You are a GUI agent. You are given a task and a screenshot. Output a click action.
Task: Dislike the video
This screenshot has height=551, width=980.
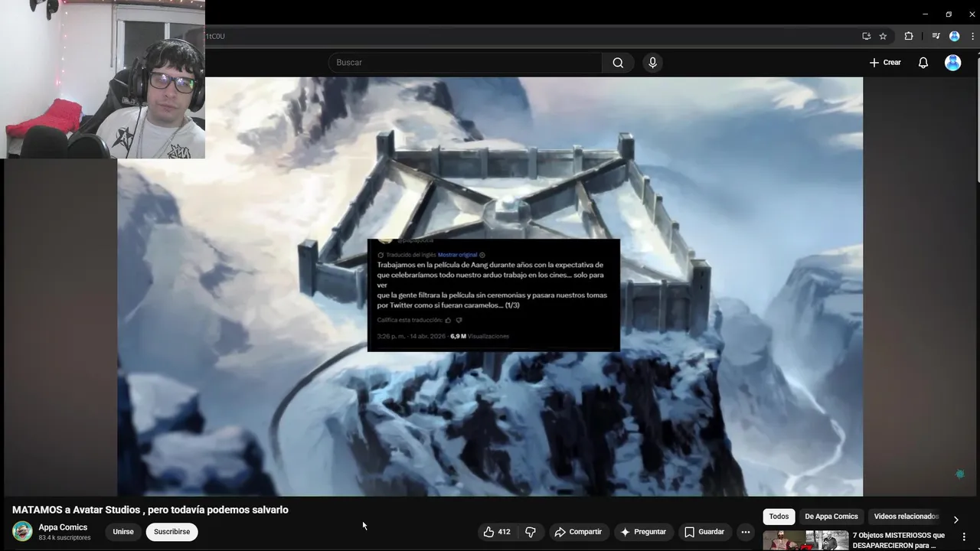530,532
